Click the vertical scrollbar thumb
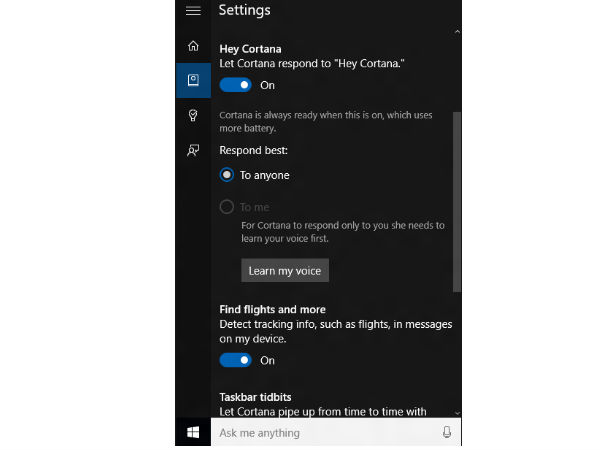This screenshot has height=450, width=600. [457, 200]
